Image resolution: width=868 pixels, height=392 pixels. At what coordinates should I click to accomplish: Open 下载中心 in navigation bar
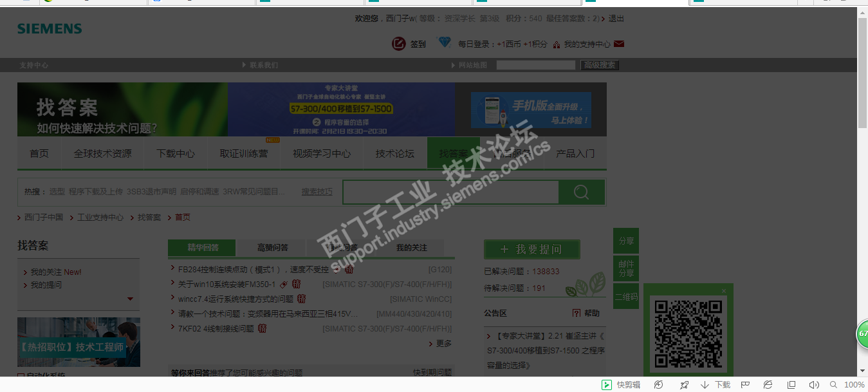pyautogui.click(x=176, y=154)
